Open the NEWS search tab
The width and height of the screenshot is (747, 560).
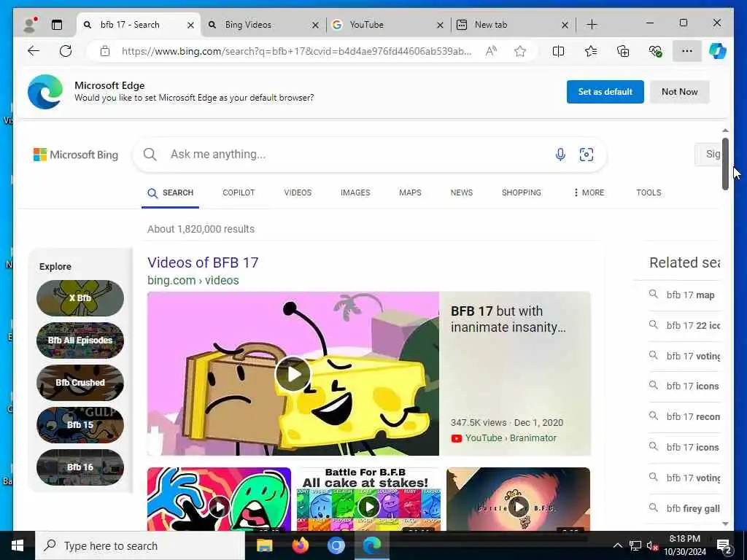coord(462,192)
